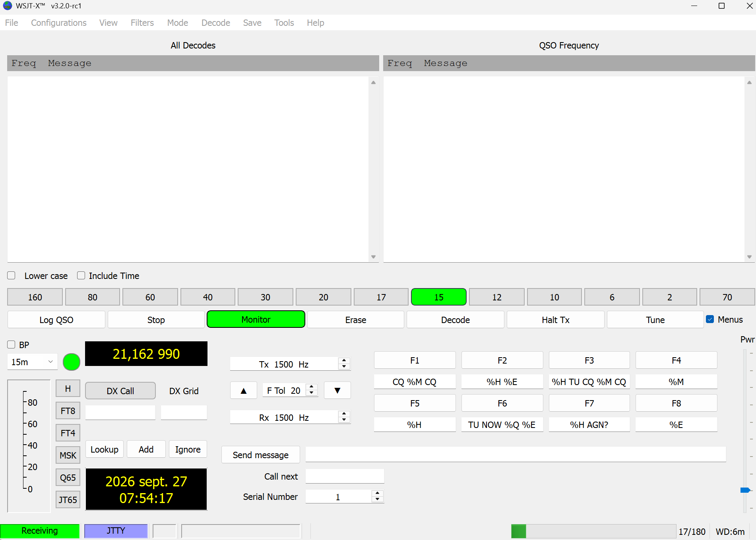Open the Decode menu
Screen dimensions: 756x540
pos(216,23)
